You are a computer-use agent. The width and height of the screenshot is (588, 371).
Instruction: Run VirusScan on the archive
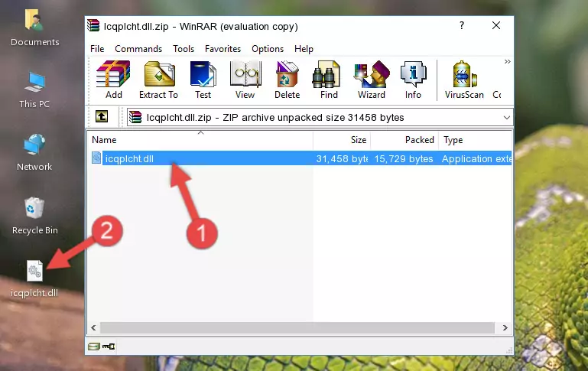pos(464,80)
